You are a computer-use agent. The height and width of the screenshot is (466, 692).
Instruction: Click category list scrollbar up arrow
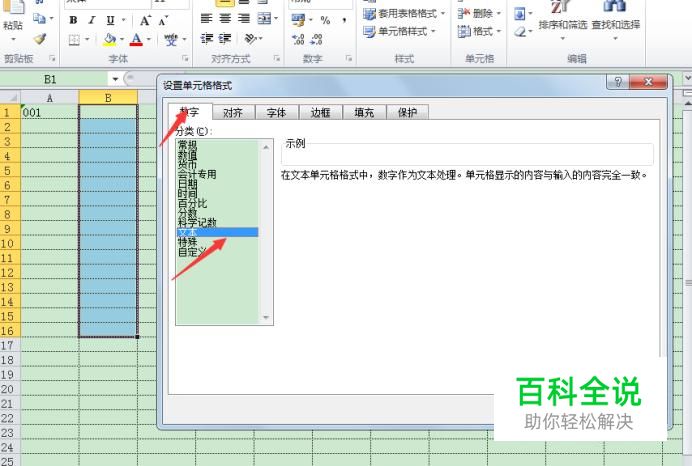pyautogui.click(x=266, y=147)
